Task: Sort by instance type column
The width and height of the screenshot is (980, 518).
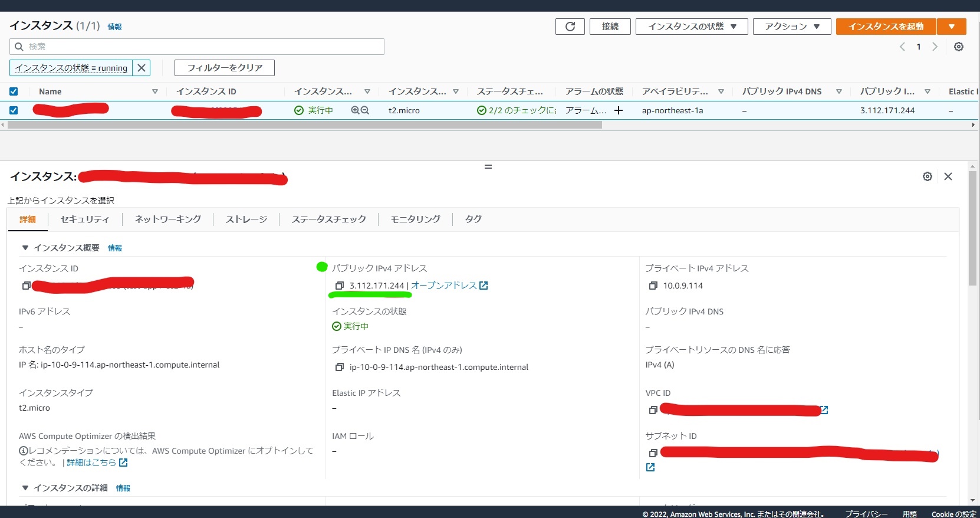Action: tap(456, 91)
